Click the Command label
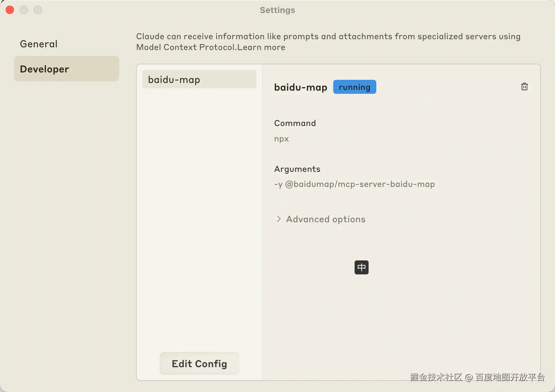 point(295,123)
